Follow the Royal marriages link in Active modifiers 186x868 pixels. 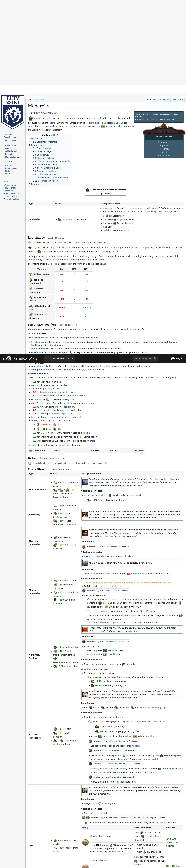tap(39, 342)
